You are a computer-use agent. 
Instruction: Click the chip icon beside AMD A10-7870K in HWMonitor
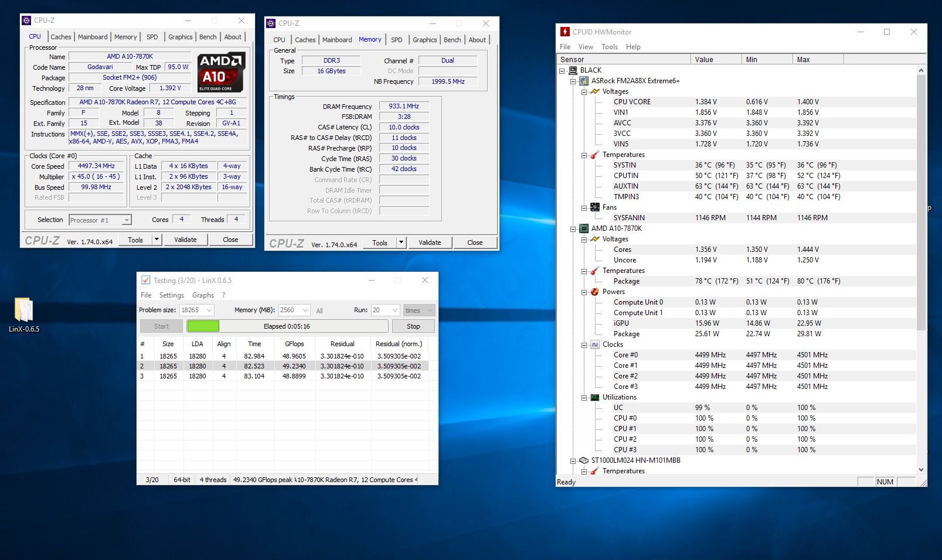pos(584,228)
